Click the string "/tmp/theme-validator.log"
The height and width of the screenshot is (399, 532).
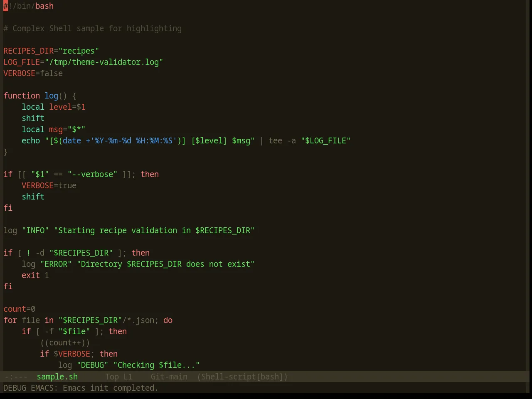pyautogui.click(x=104, y=62)
